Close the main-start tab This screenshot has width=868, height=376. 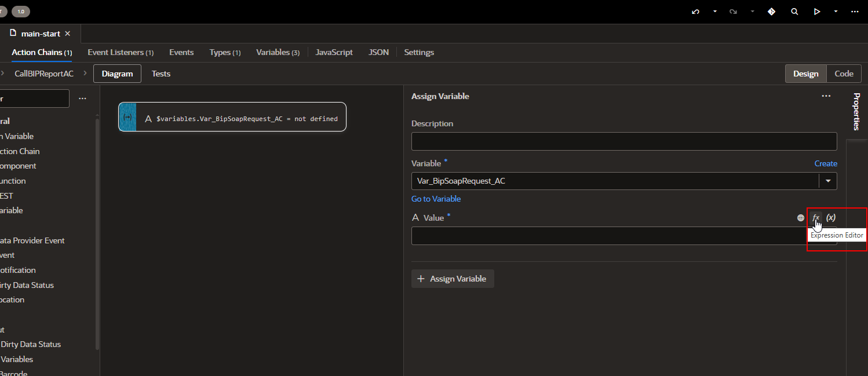click(x=68, y=34)
